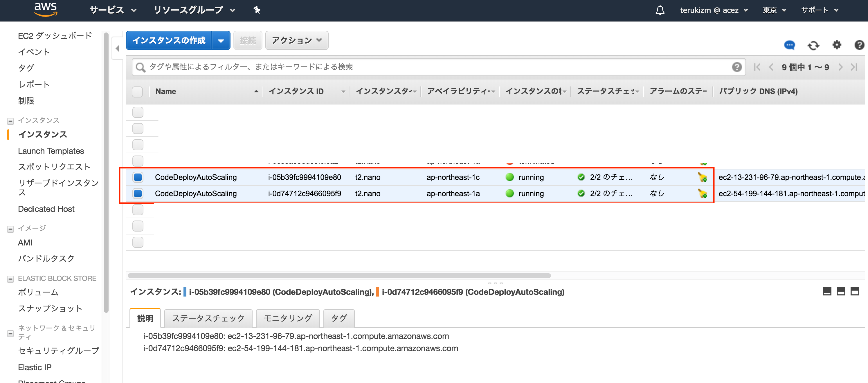Click the ap-northeast-1c availability zone cell

[453, 177]
